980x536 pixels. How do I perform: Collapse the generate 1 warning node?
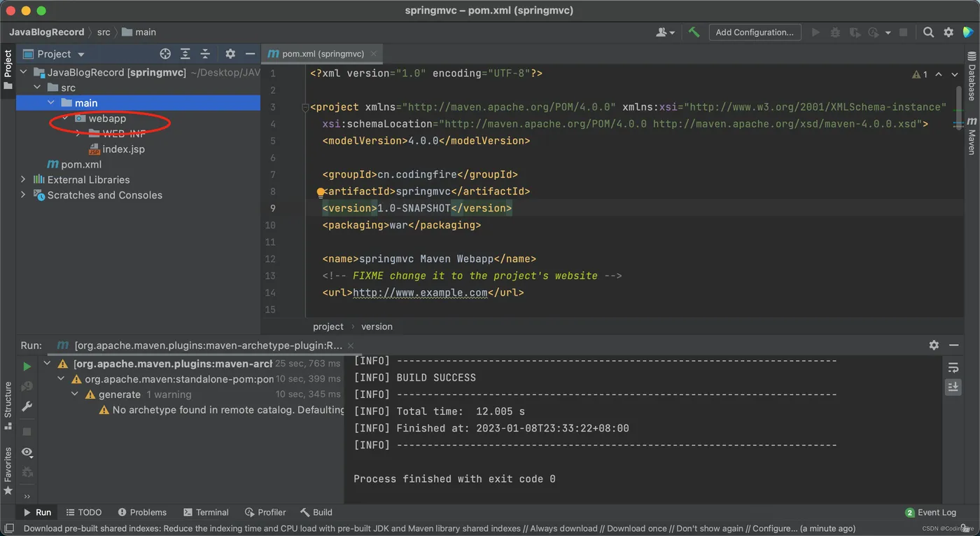tap(75, 394)
